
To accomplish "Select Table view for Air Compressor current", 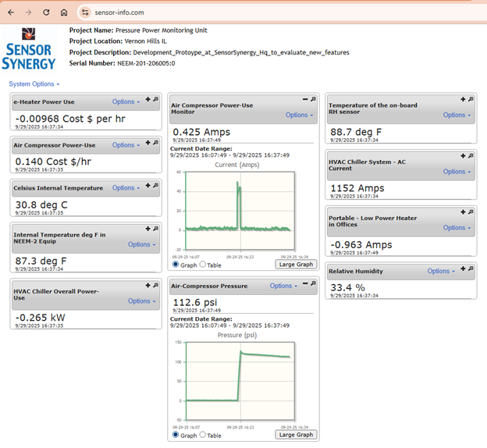I will [x=204, y=265].
